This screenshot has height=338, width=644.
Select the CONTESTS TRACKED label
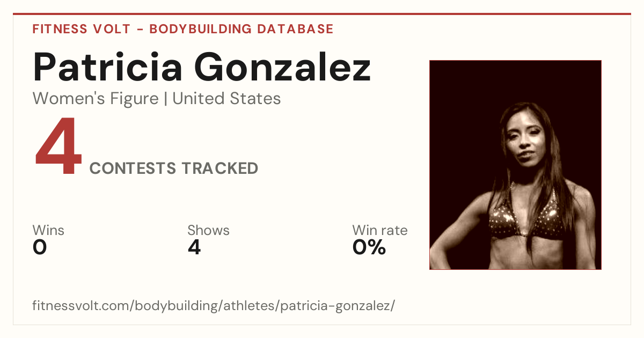174,168
